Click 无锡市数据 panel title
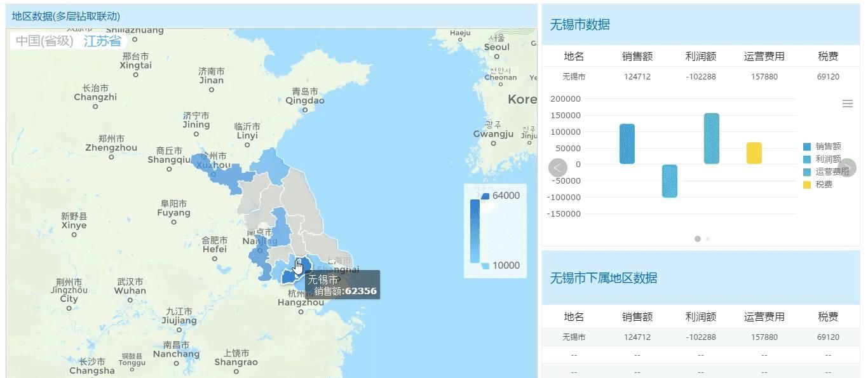The height and width of the screenshot is (378, 868). (x=580, y=25)
